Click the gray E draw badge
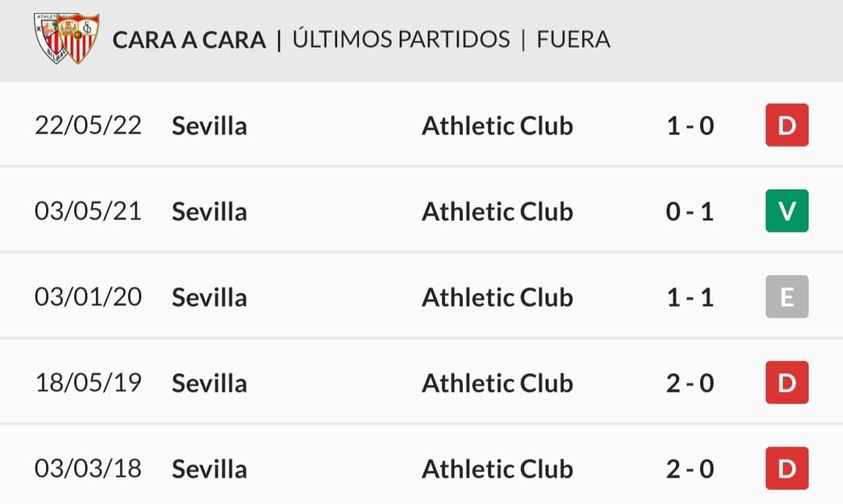Screen dimensions: 843x504 pos(787,296)
